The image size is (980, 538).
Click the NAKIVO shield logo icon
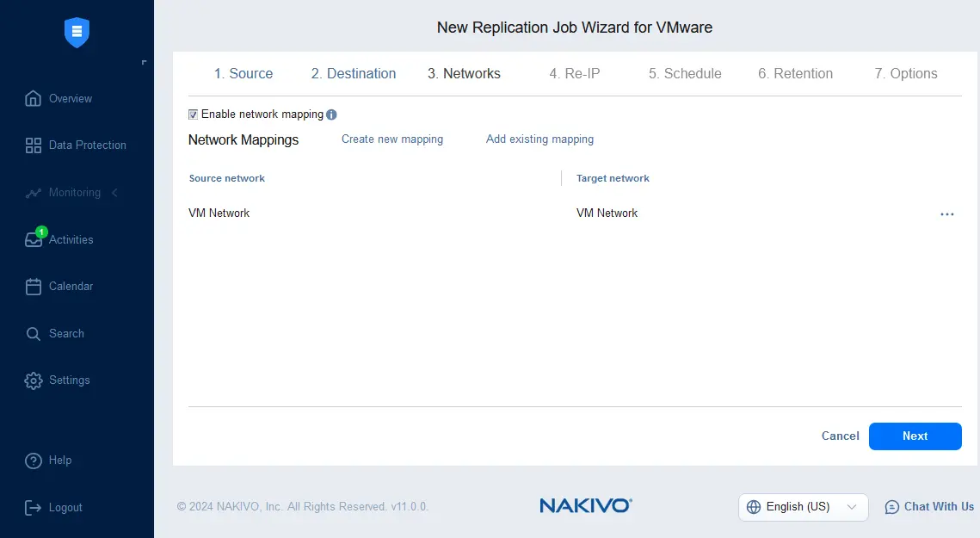click(77, 32)
